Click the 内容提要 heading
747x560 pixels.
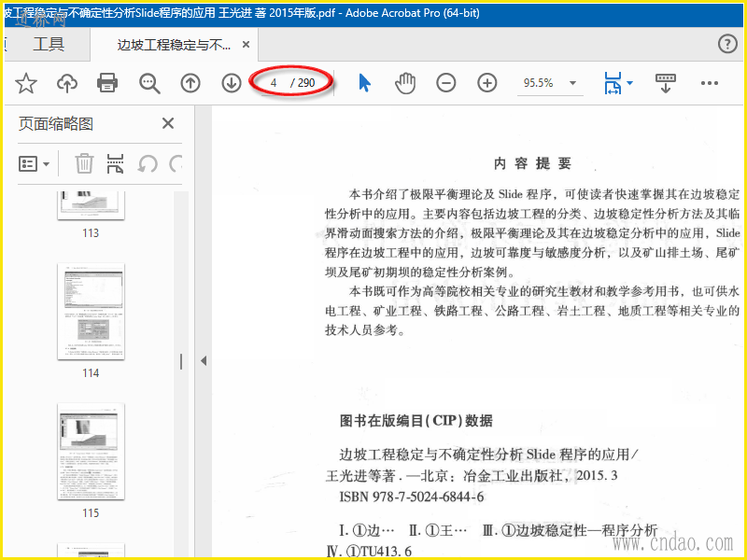pyautogui.click(x=532, y=163)
